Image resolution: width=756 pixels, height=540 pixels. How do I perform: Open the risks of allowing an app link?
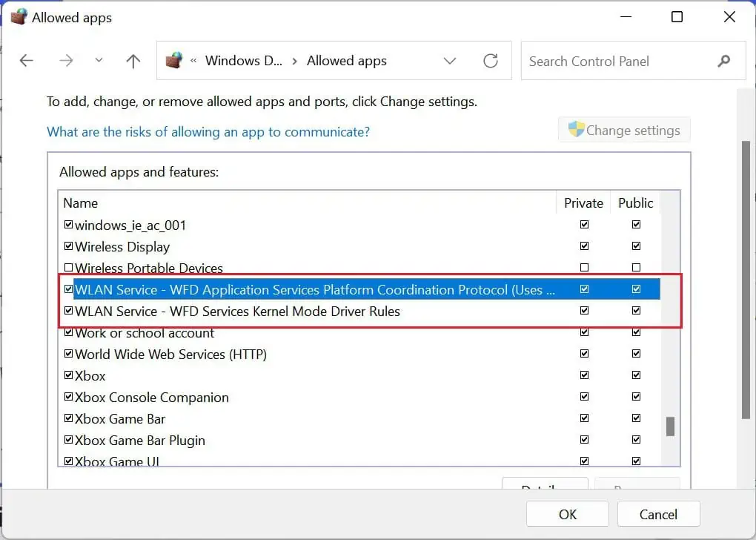click(208, 132)
